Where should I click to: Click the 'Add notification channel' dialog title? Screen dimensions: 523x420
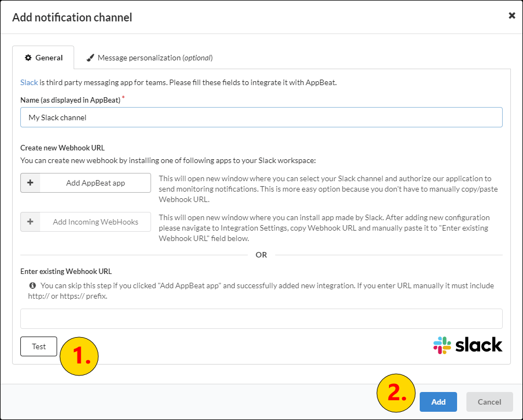72,18
